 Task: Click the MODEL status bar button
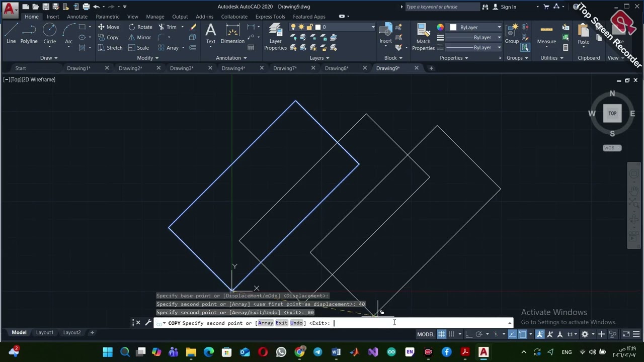[426, 334]
